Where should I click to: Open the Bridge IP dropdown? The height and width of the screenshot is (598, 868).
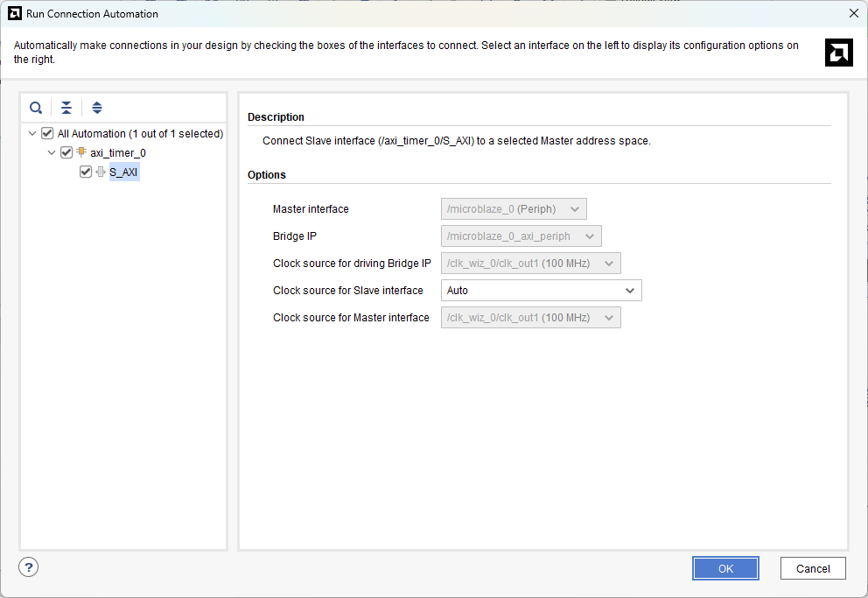pos(521,236)
